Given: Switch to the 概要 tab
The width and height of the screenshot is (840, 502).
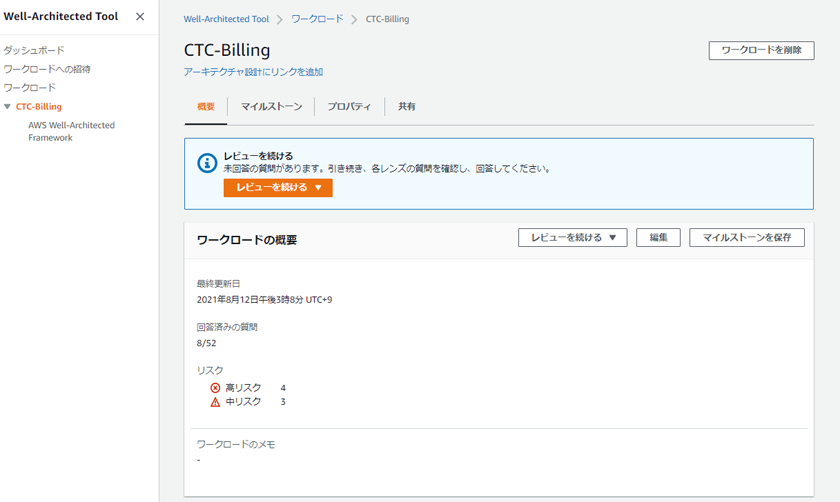Looking at the screenshot, I should pyautogui.click(x=206, y=107).
